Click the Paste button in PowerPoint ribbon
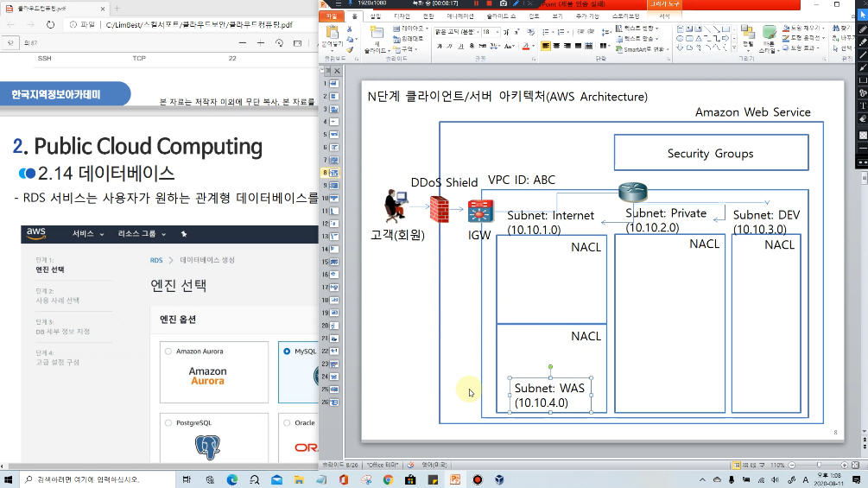 tap(333, 36)
